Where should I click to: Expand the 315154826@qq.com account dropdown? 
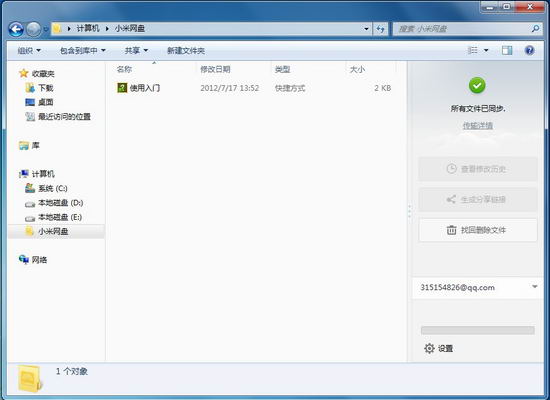click(x=535, y=287)
